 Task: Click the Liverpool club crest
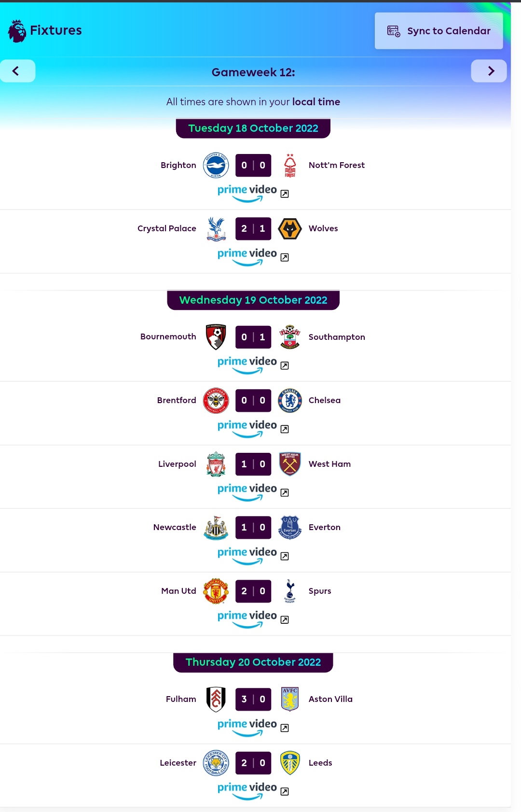pyautogui.click(x=216, y=464)
